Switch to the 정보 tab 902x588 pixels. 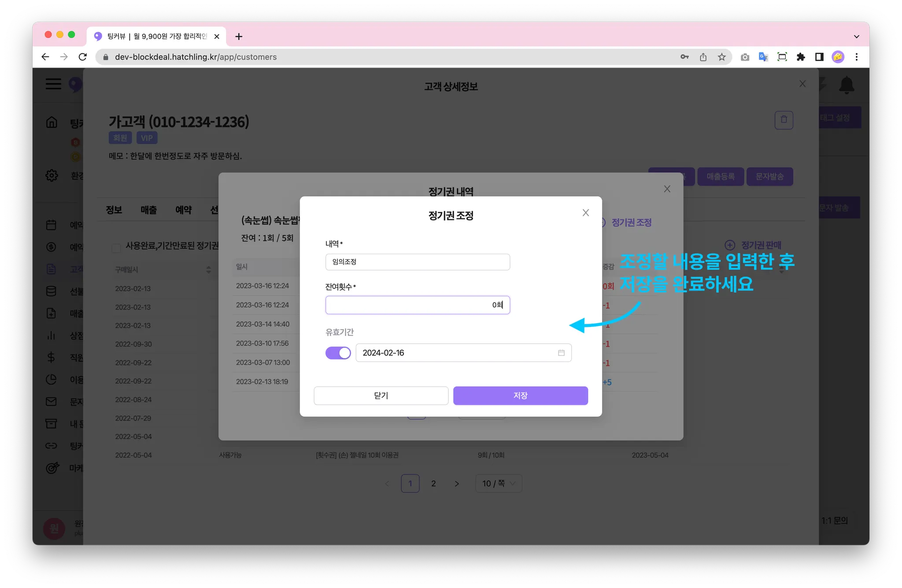coord(114,210)
